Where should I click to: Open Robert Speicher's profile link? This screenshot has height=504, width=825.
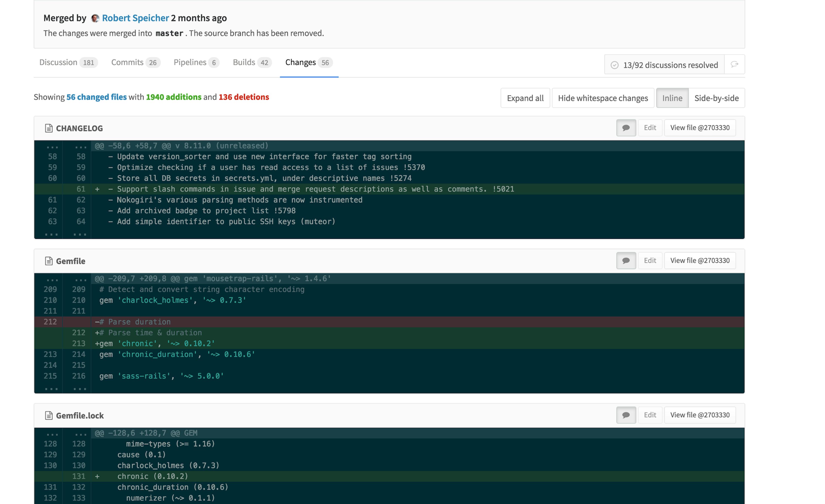135,18
